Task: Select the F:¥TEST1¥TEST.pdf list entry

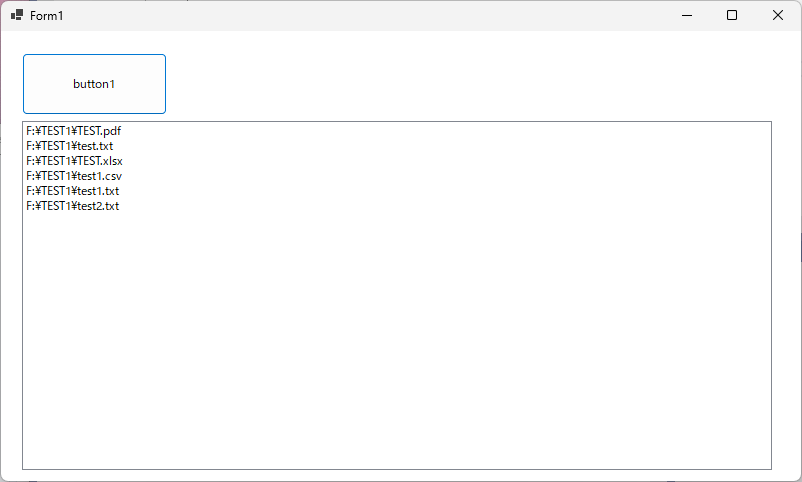Action: pos(74,131)
